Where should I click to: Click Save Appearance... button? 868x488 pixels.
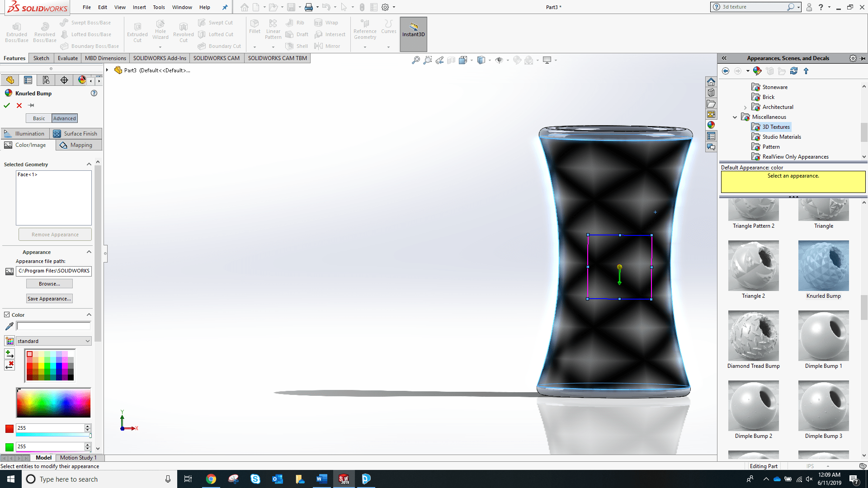tap(49, 299)
